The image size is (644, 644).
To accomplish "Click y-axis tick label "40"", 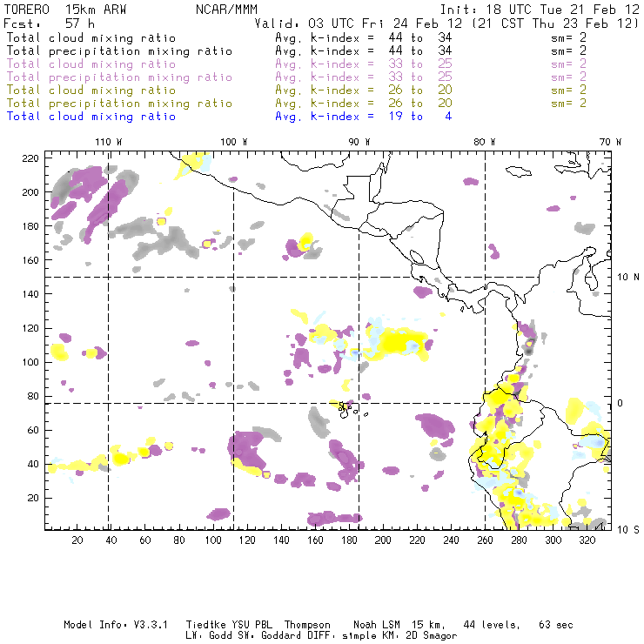I will coord(33,464).
